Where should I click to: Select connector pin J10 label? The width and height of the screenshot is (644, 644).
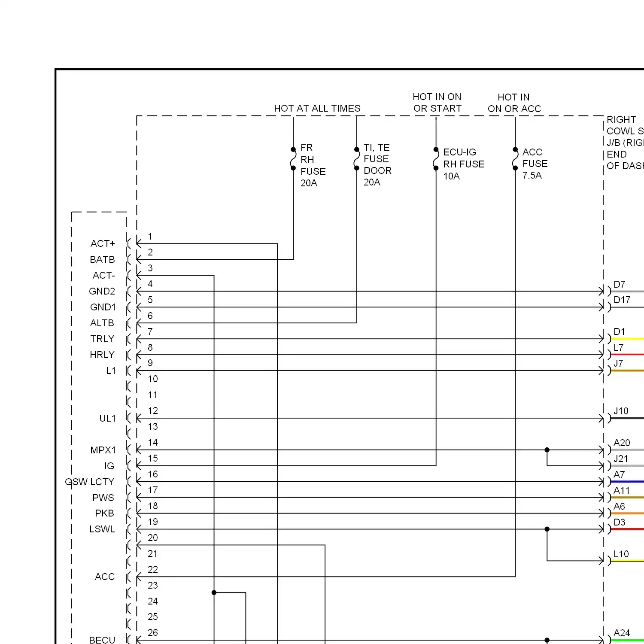click(621, 411)
